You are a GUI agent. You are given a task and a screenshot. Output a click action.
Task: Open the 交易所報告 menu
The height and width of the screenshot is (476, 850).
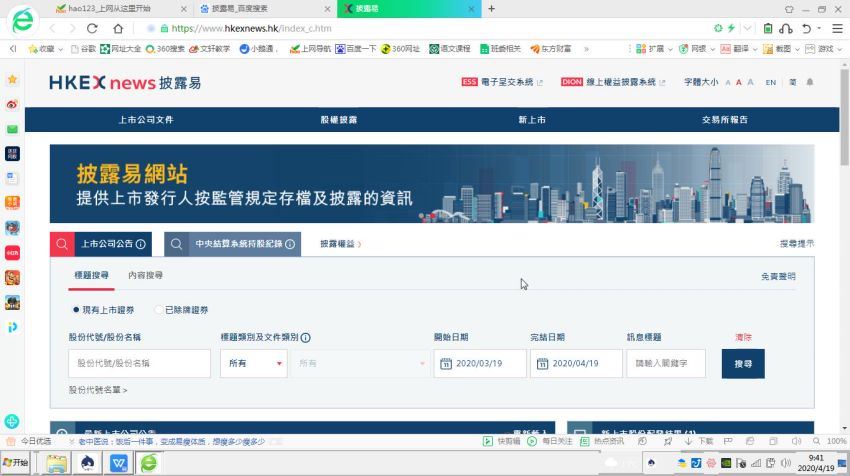[x=725, y=120]
